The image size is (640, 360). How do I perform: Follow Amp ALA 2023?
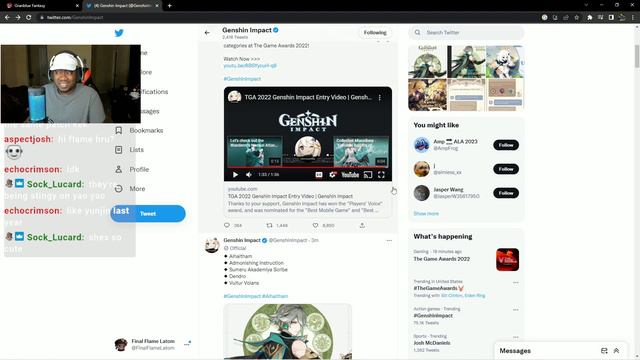506,145
